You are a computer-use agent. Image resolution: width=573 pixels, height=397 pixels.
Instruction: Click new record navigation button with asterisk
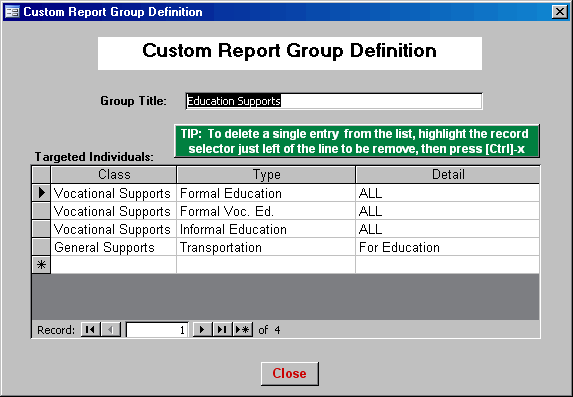[x=243, y=330]
